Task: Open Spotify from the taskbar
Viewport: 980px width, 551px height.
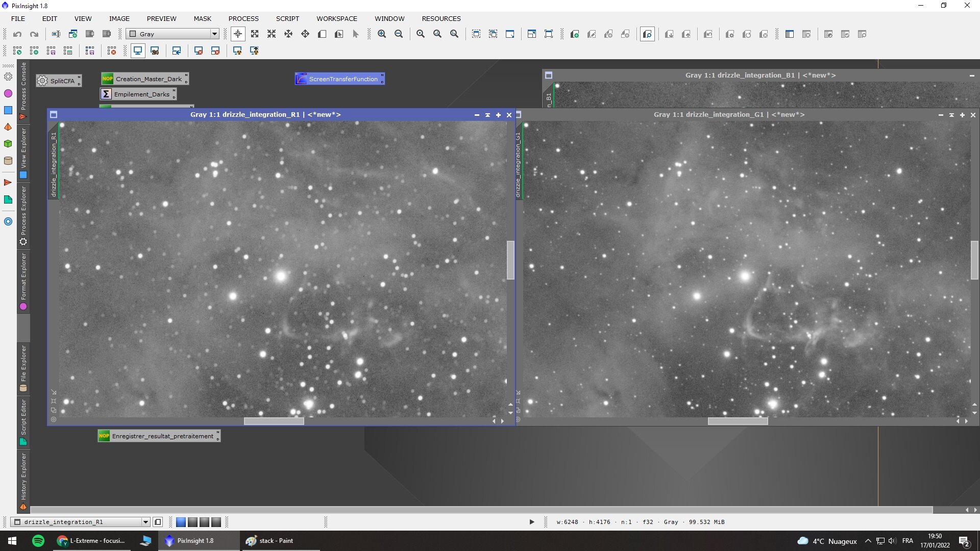Action: [38, 541]
